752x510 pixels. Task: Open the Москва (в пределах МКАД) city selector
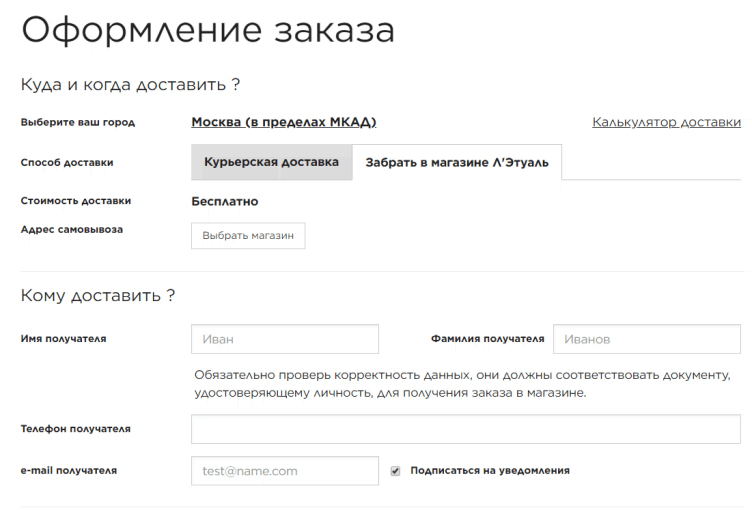pyautogui.click(x=283, y=122)
